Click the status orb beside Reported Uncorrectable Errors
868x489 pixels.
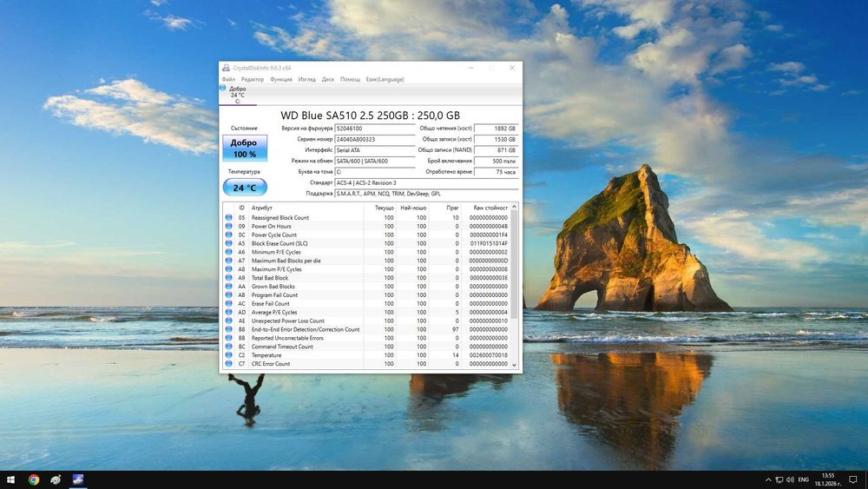228,338
